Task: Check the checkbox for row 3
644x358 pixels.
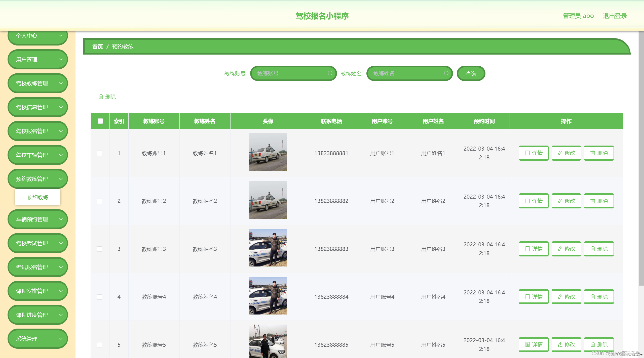Action: tap(100, 249)
